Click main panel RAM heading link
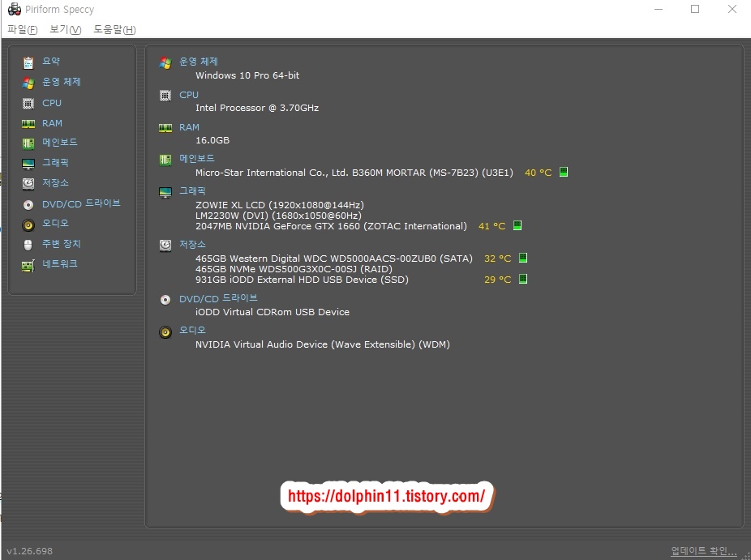 pos(189,127)
